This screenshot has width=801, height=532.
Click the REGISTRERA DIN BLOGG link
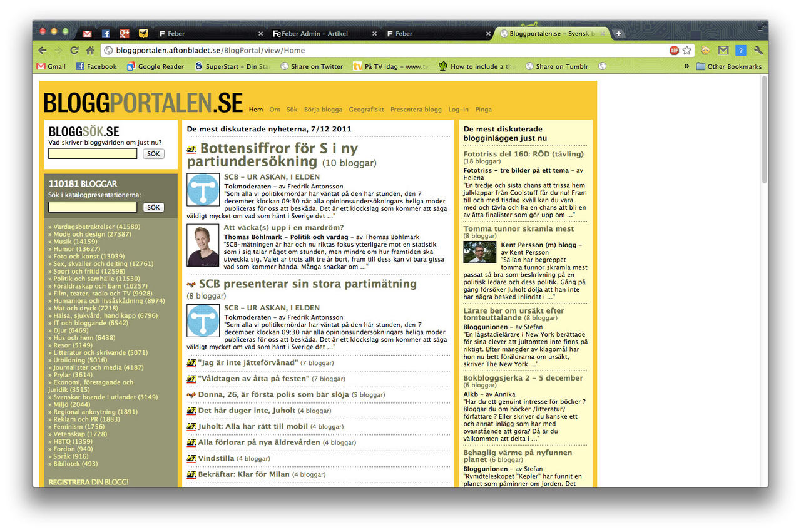pos(90,482)
